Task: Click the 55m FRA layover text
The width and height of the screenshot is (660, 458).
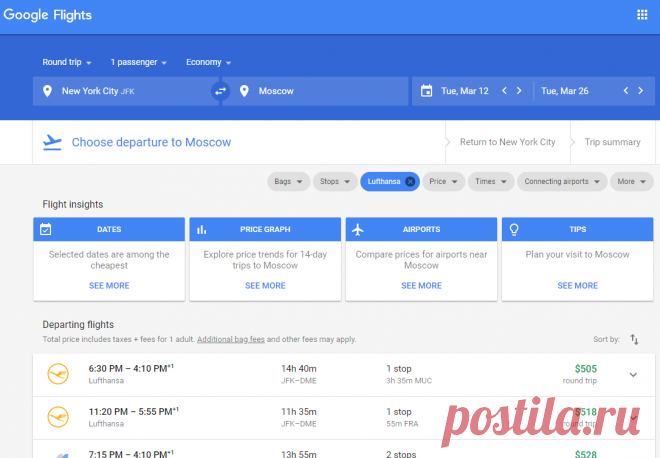Action: coord(402,424)
